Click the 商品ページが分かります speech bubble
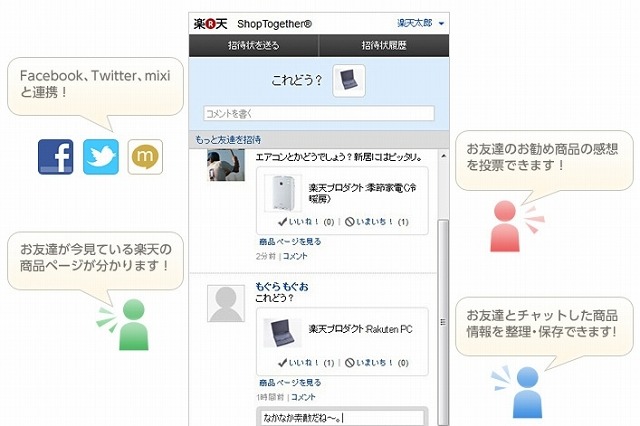The height and width of the screenshot is (426, 640). click(x=96, y=261)
